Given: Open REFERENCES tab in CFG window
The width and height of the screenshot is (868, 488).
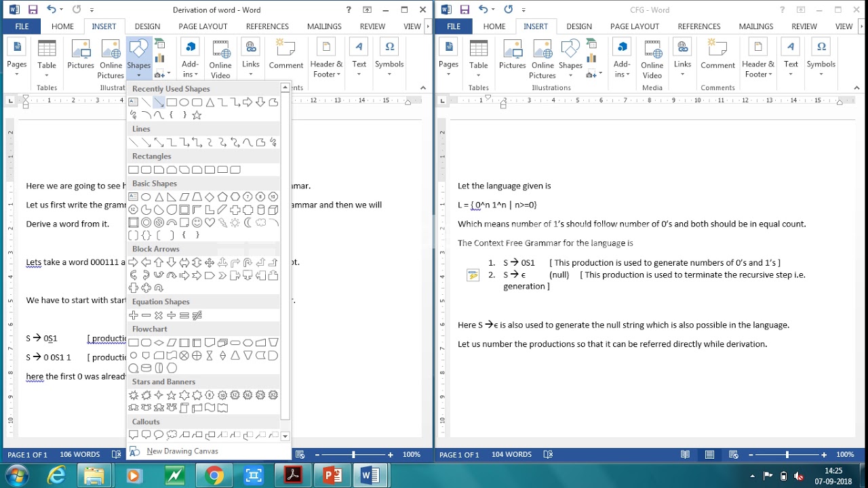Looking at the screenshot, I should tap(699, 26).
